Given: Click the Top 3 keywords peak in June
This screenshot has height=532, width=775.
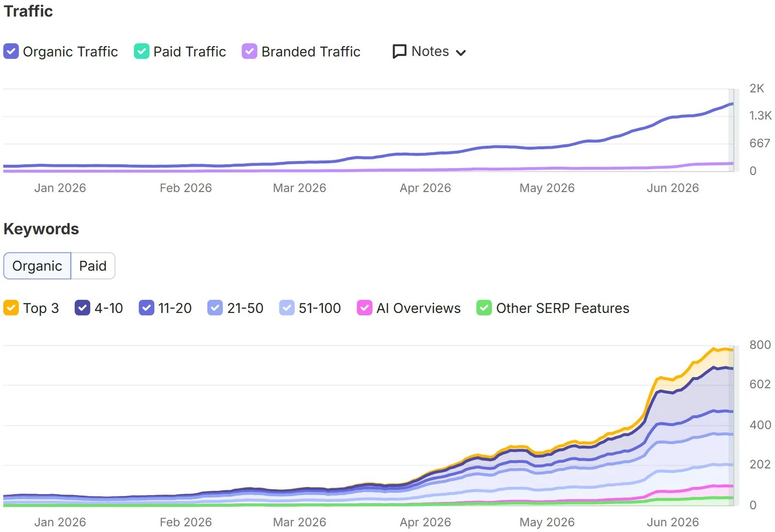Looking at the screenshot, I should coord(715,348).
